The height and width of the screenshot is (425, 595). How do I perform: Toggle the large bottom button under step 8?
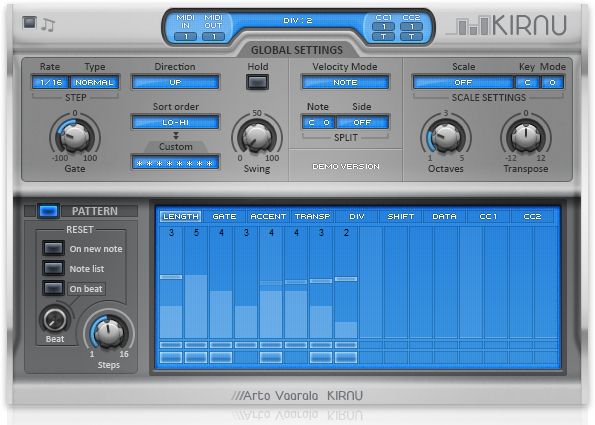(346, 357)
